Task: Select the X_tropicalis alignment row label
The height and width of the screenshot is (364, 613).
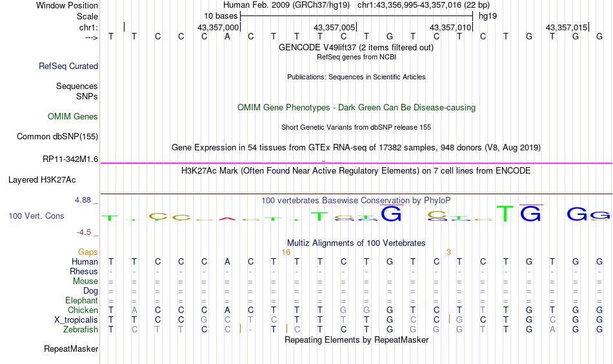Action: pyautogui.click(x=76, y=320)
